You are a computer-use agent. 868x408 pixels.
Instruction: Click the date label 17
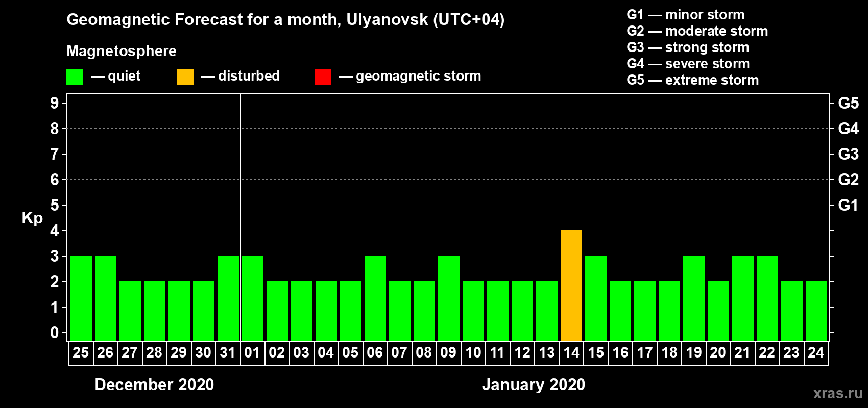645,352
